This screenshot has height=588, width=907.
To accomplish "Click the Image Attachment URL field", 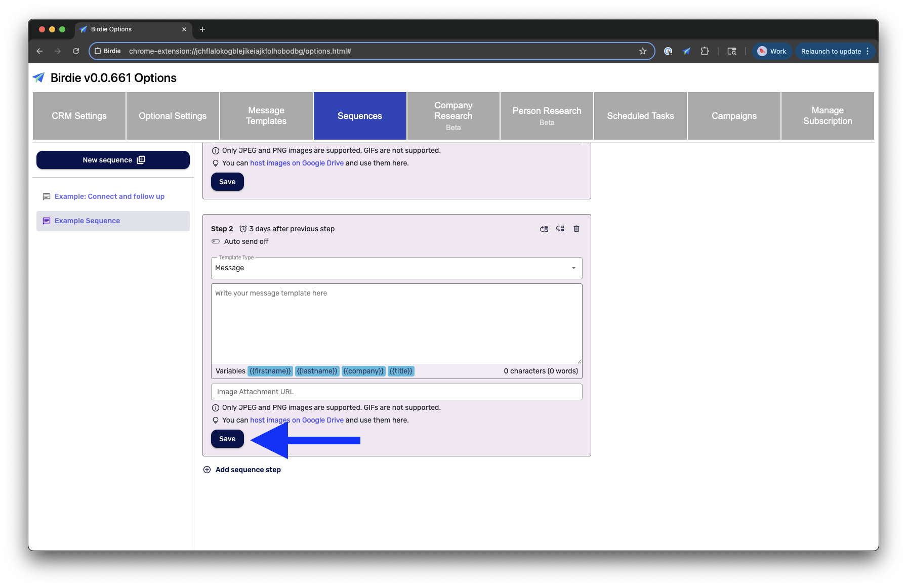I will point(397,392).
